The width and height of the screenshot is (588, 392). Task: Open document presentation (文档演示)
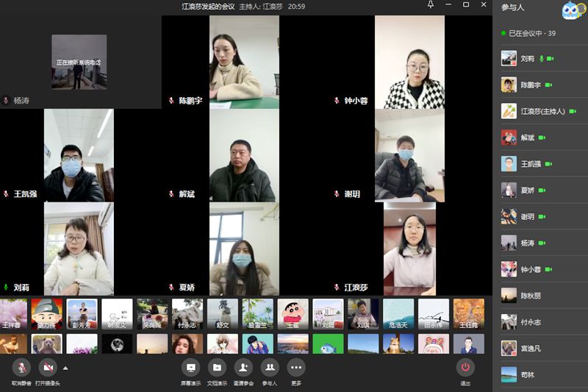(x=217, y=367)
